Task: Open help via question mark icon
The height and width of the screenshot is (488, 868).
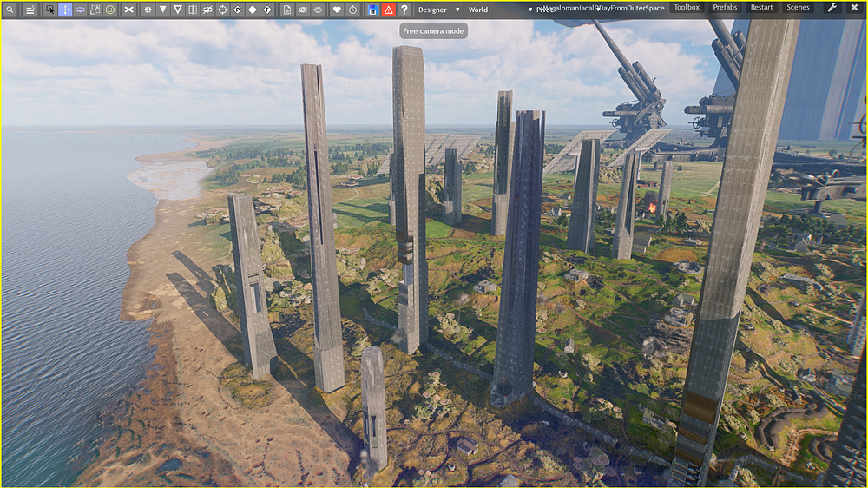Action: [x=404, y=10]
